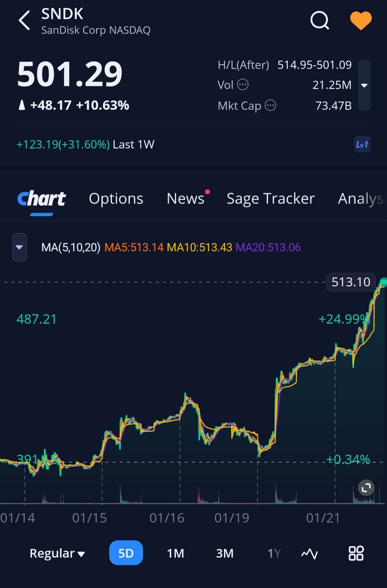
Task: Tap the 01/14 date axis label
Action: coord(18,518)
